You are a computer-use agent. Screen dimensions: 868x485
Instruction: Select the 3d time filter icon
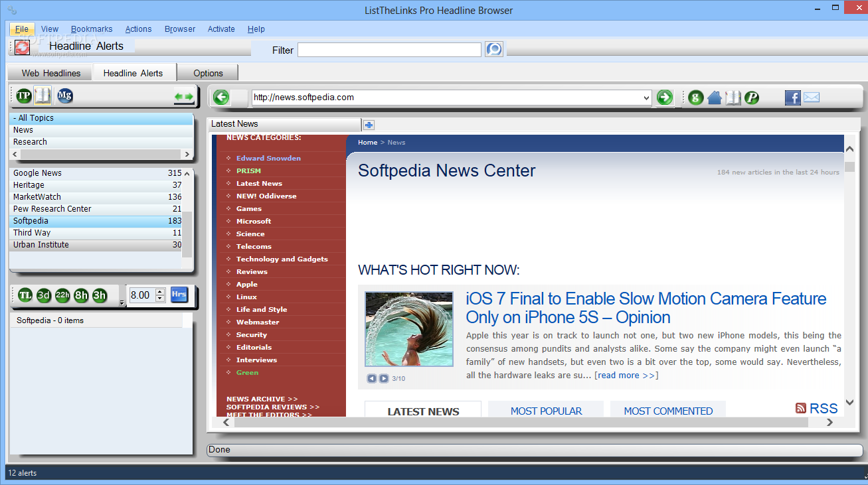tap(44, 295)
